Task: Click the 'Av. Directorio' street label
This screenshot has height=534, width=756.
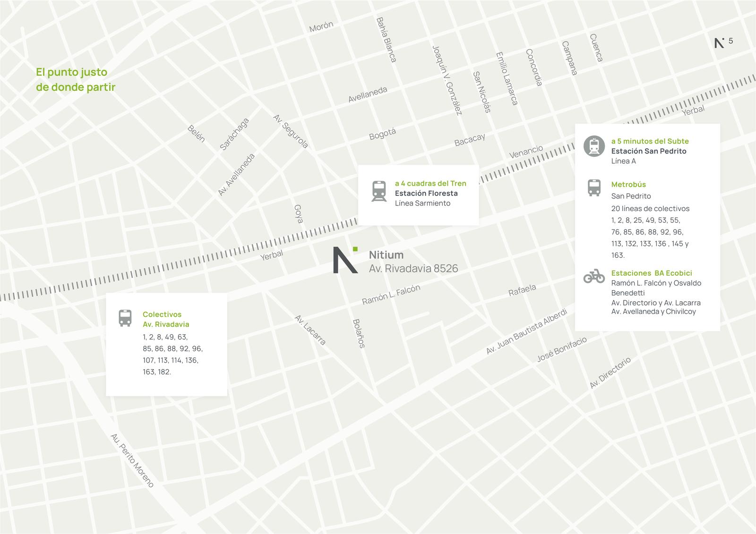Action: coord(610,373)
